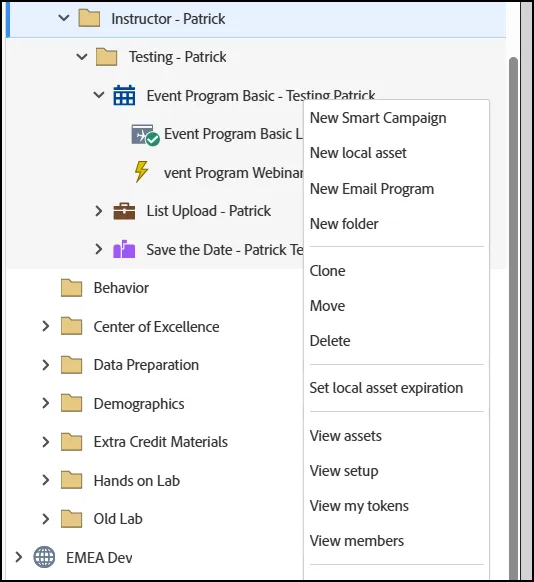Viewport: 534px width, 582px height.
Task: Expand the Demographics folder
Action: pos(46,403)
